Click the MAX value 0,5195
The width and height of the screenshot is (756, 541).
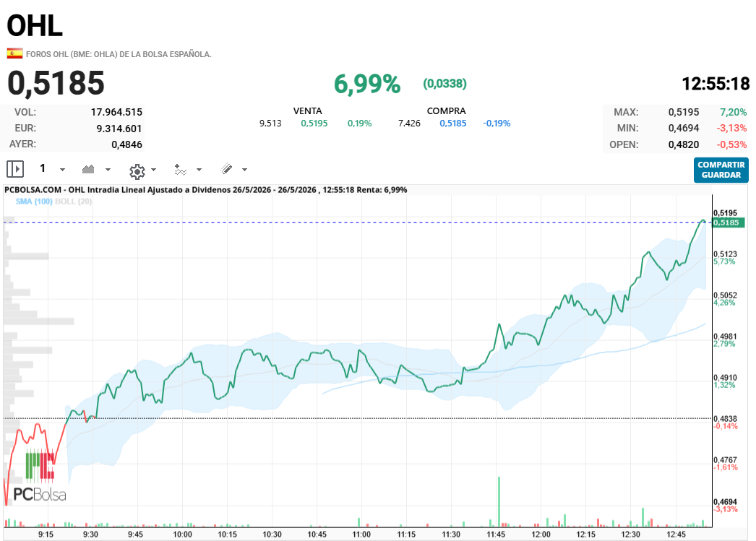pos(684,112)
